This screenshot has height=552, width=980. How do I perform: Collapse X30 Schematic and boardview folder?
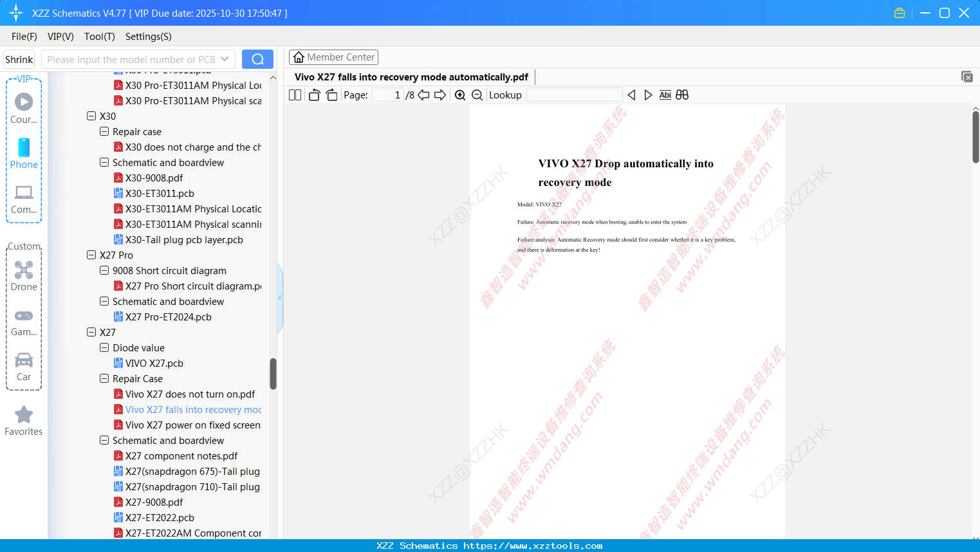pos(104,163)
